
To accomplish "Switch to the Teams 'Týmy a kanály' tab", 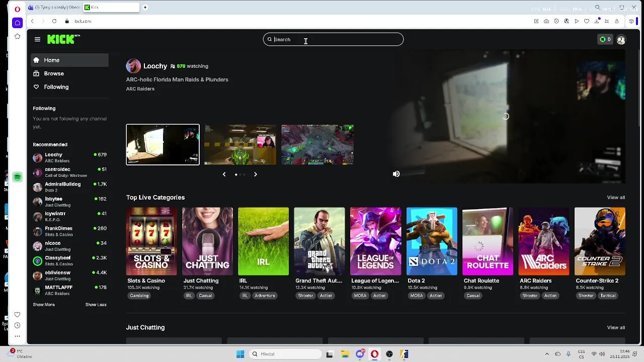I will pos(54,8).
